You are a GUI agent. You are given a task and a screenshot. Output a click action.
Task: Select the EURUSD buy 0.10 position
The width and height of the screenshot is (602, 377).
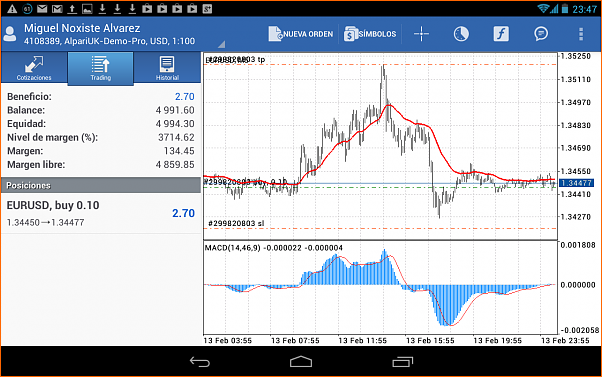[x=101, y=213]
